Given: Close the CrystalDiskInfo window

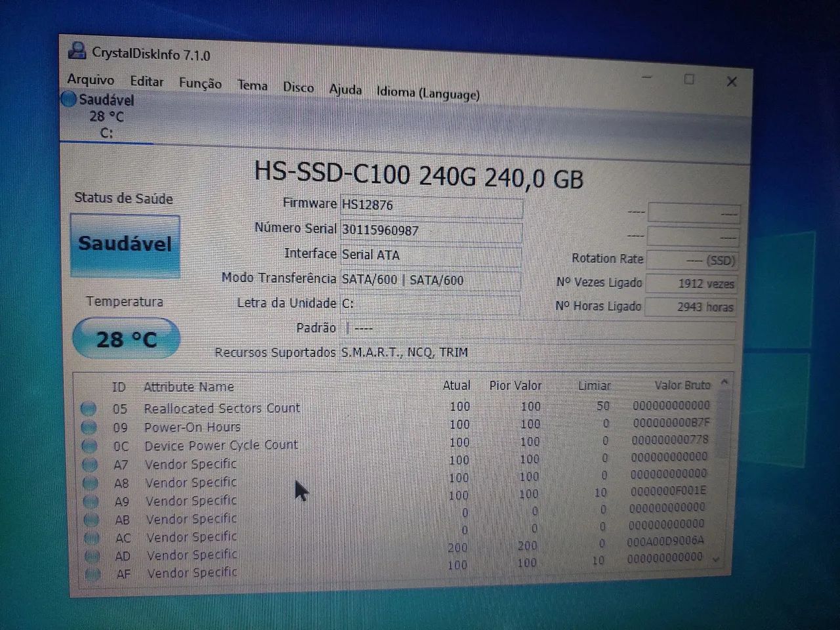Looking at the screenshot, I should coord(732,81).
